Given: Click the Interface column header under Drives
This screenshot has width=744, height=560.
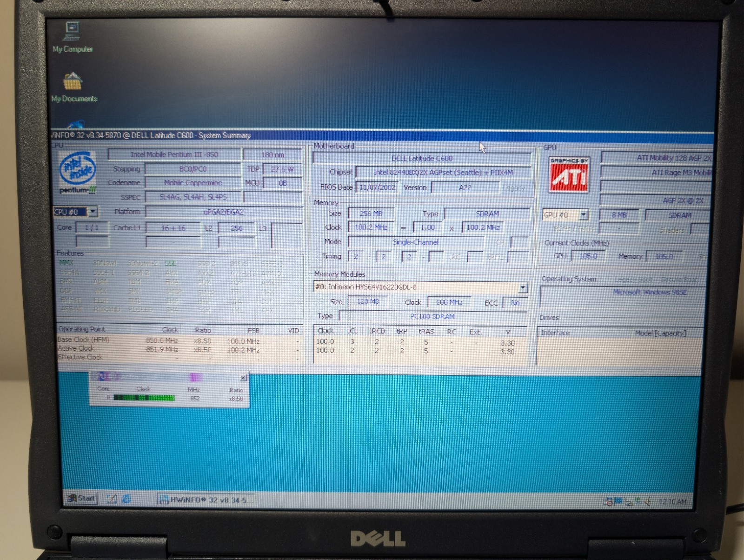Looking at the screenshot, I should click(x=555, y=333).
